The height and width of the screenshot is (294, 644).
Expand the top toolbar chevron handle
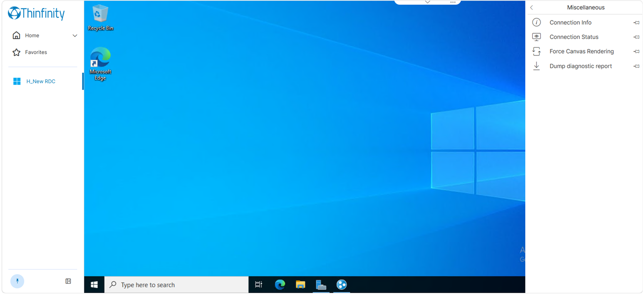coord(427,2)
